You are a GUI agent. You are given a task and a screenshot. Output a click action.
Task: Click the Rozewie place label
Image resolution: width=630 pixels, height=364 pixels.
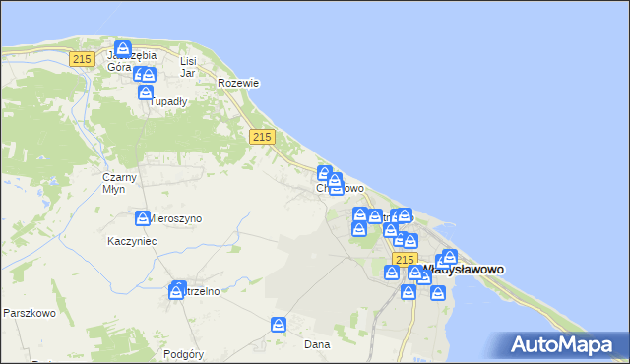pos(238,83)
